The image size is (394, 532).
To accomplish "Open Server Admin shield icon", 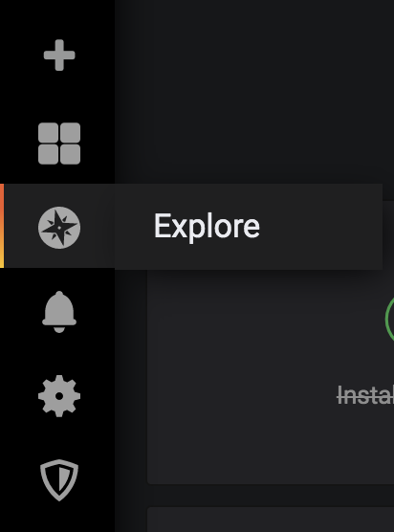I will click(x=59, y=480).
